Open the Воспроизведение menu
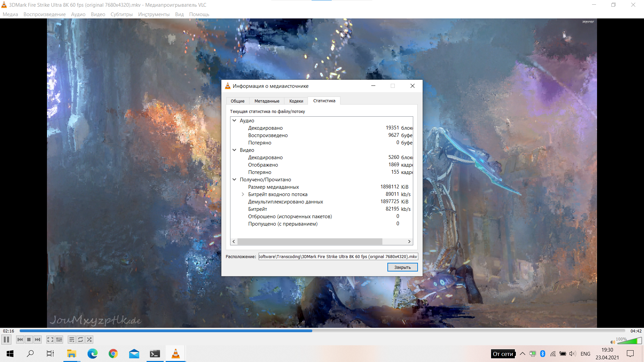The image size is (644, 362). click(45, 14)
